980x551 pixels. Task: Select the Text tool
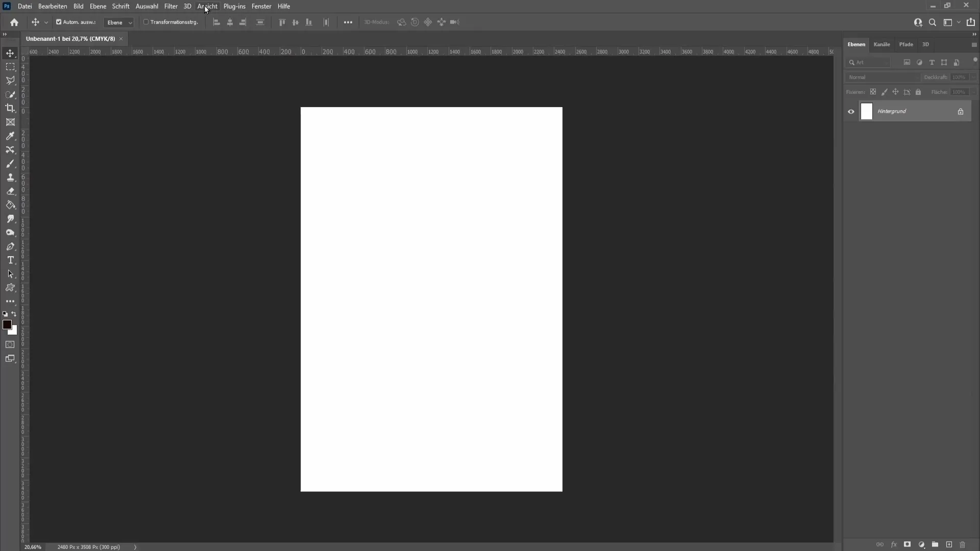pyautogui.click(x=10, y=260)
